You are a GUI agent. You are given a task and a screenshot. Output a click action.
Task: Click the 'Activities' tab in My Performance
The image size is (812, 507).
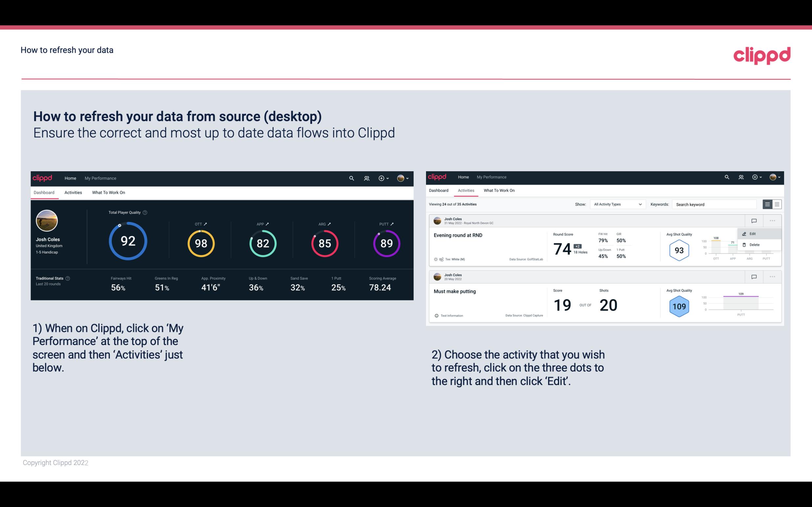pyautogui.click(x=73, y=192)
